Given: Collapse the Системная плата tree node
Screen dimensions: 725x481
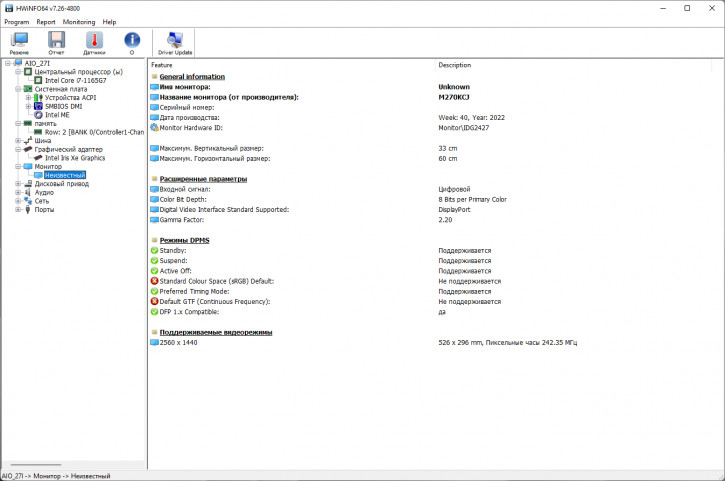Looking at the screenshot, I should [18, 89].
